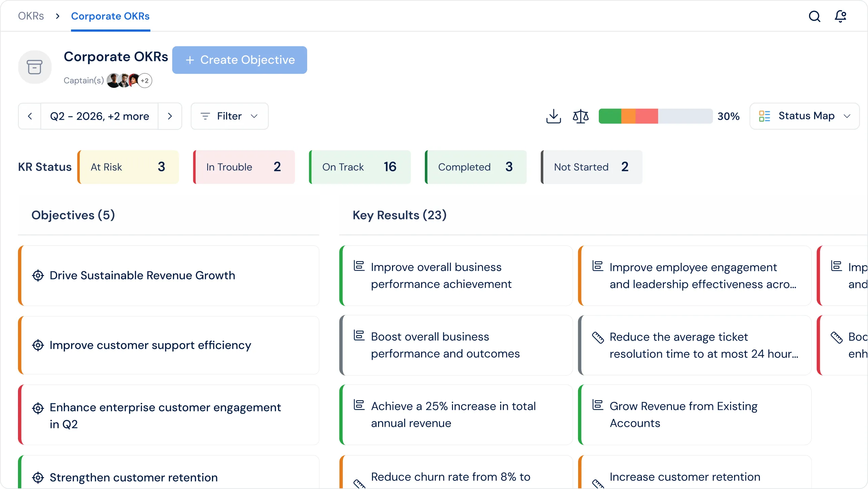Click the Objectives (5) heading

click(73, 215)
